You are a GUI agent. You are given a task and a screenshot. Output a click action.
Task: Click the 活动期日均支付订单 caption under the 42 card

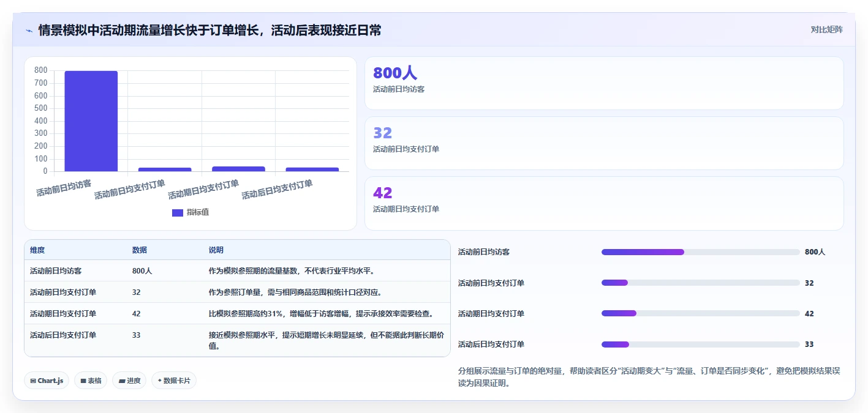[x=406, y=209]
